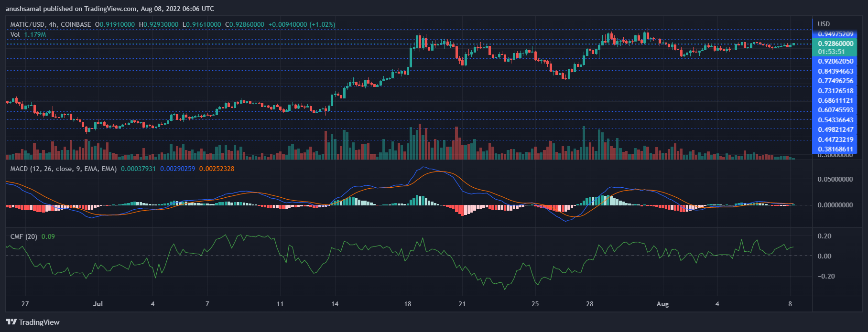868x332 pixels.
Task: Click the 11 date label on the time axis
Action: [280, 304]
